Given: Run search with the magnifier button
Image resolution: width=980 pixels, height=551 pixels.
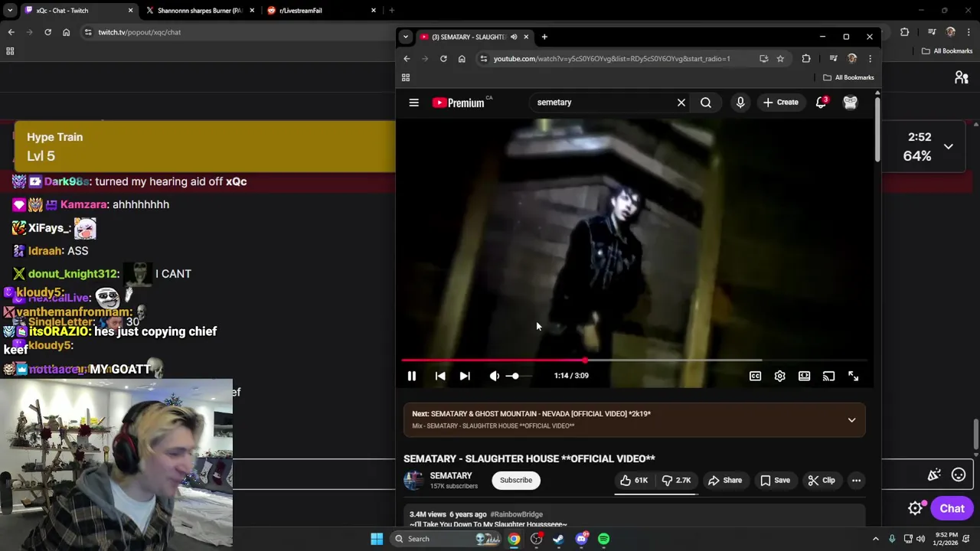Looking at the screenshot, I should point(706,103).
